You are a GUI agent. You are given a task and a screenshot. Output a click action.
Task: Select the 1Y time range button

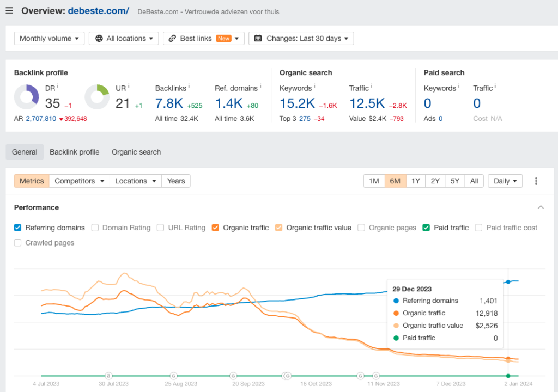pos(415,181)
